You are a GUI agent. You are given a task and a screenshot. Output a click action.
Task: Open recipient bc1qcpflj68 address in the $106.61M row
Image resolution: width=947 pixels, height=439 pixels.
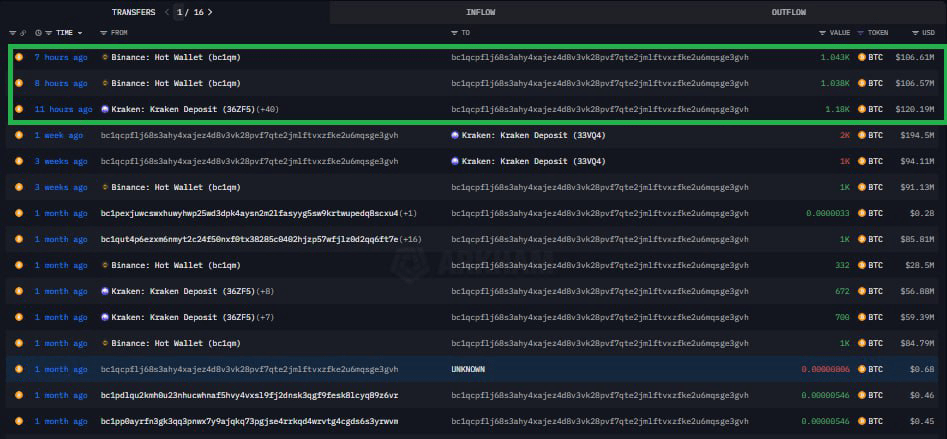pyautogui.click(x=600, y=57)
